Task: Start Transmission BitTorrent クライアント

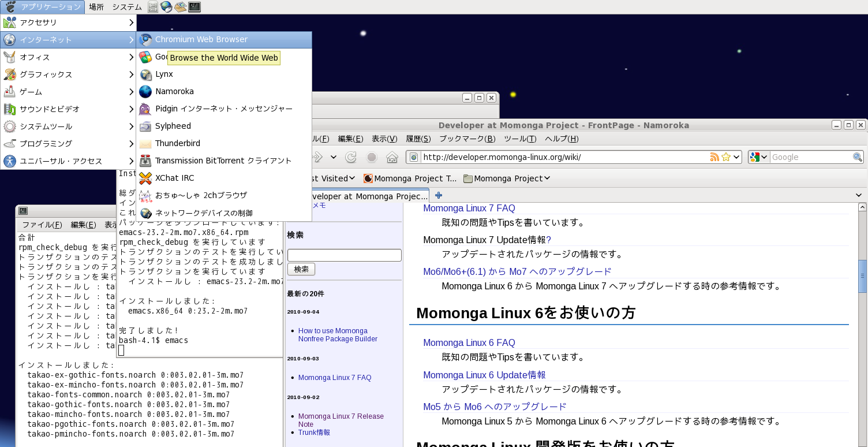Action: 224,161
